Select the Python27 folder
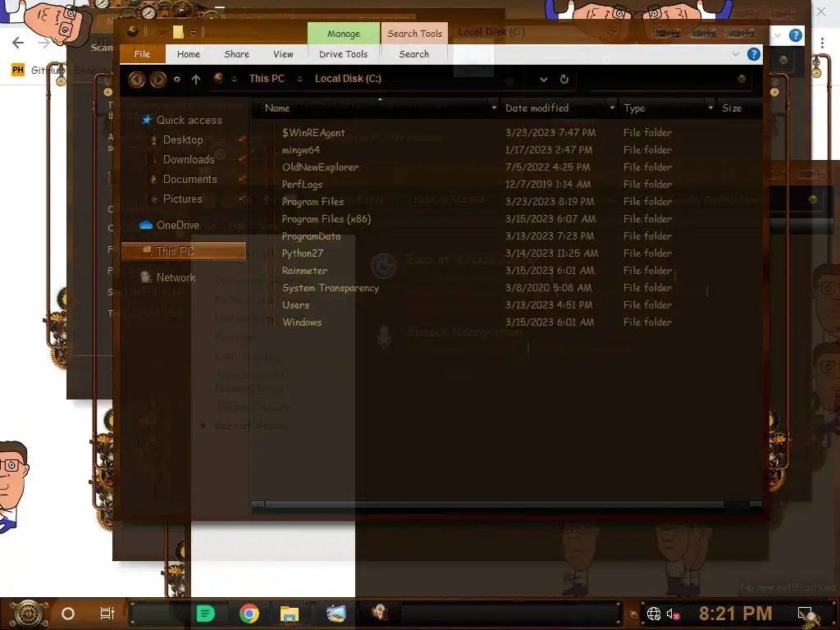 303,253
